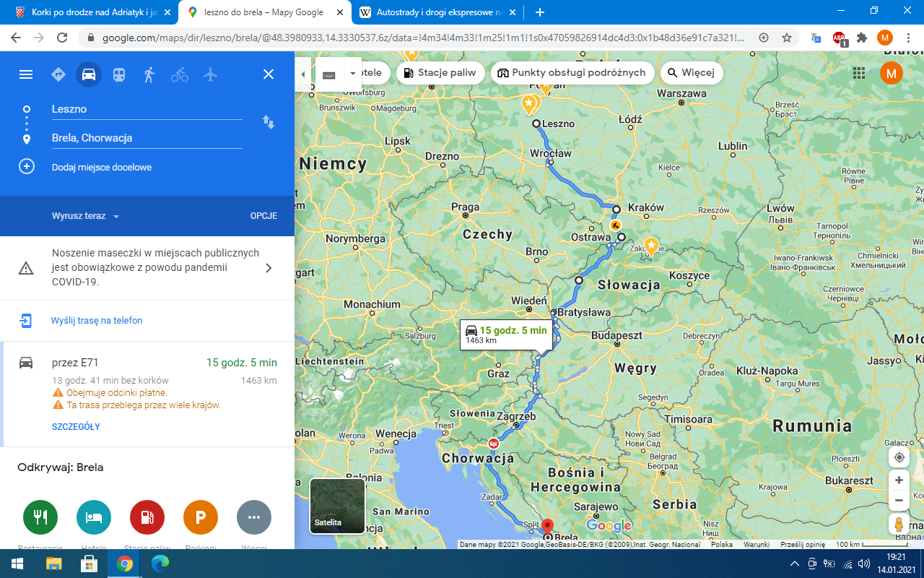Click the add destination plus icon
Screen dimensions: 924x578
[26, 167]
